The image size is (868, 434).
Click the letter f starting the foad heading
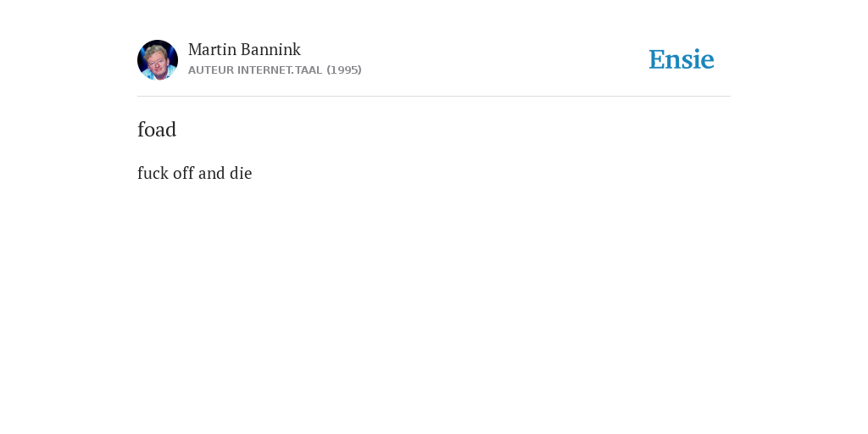(141, 130)
